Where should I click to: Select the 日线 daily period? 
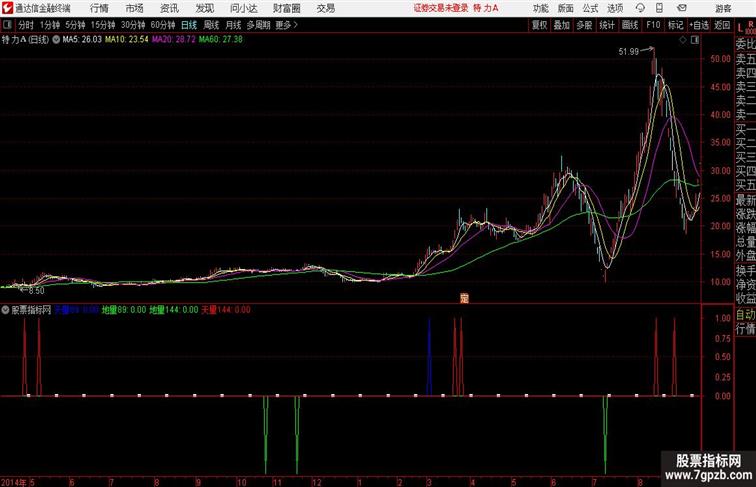[189, 25]
